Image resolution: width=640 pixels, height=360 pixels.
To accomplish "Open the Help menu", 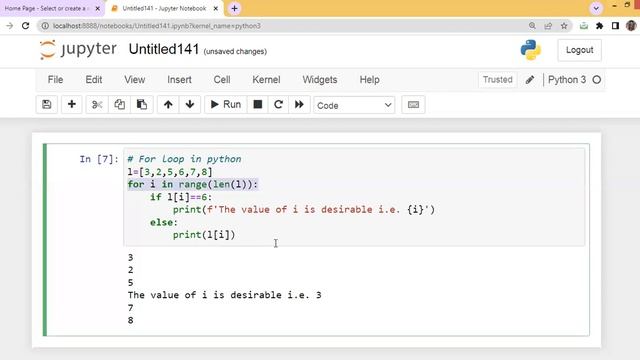I will click(369, 80).
